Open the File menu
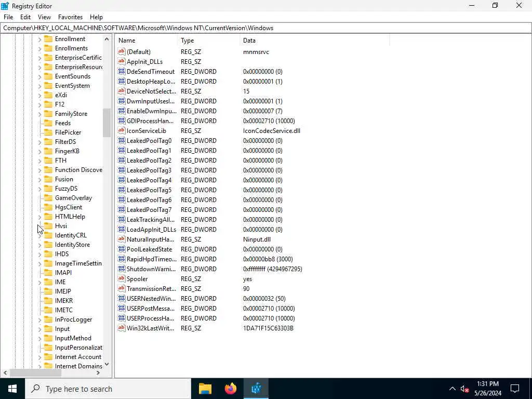The width and height of the screenshot is (532, 399). 8,17
